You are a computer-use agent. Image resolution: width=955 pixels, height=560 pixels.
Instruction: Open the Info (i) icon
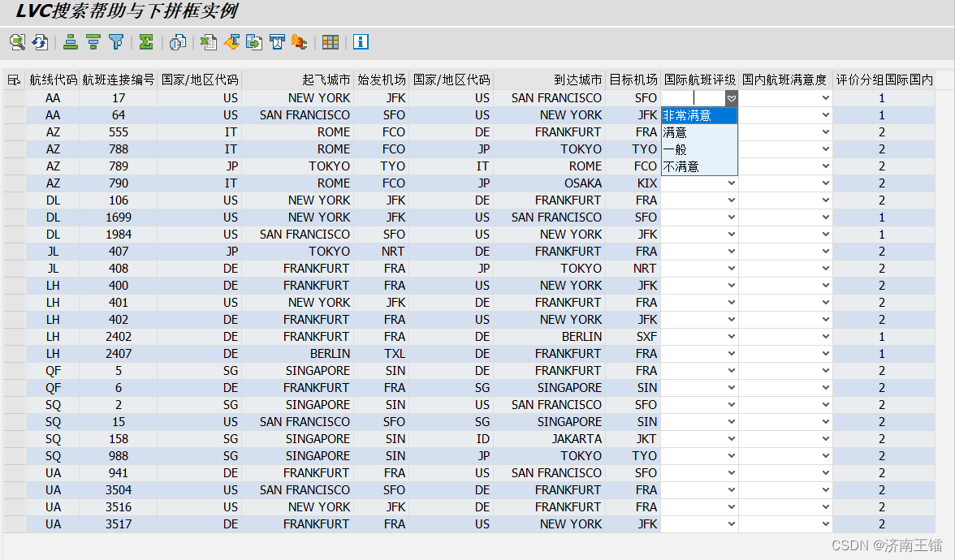point(361,41)
